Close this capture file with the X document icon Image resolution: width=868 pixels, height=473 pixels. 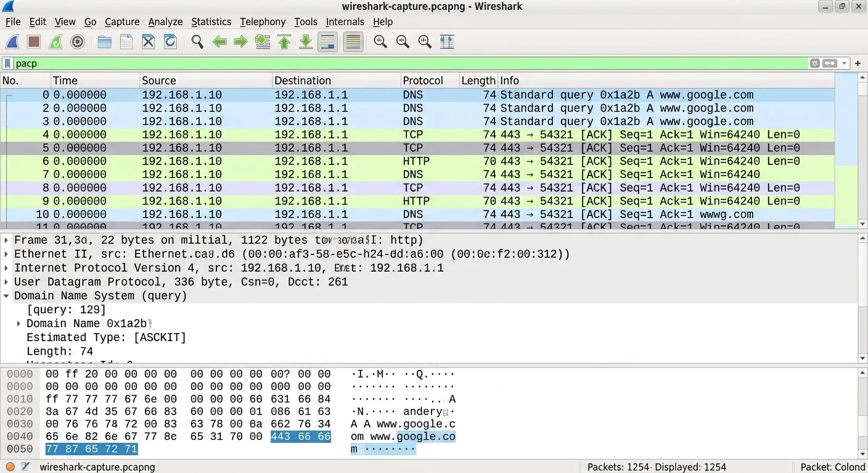(x=149, y=42)
